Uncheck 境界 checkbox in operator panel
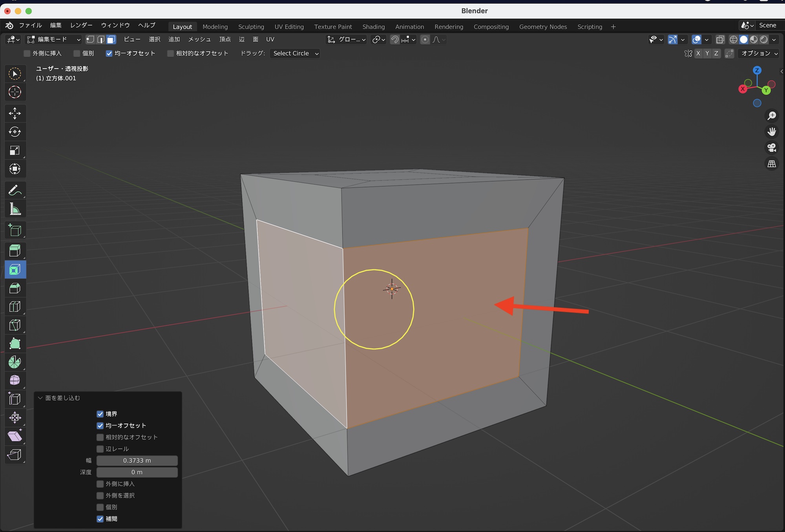785x532 pixels. pyautogui.click(x=100, y=414)
